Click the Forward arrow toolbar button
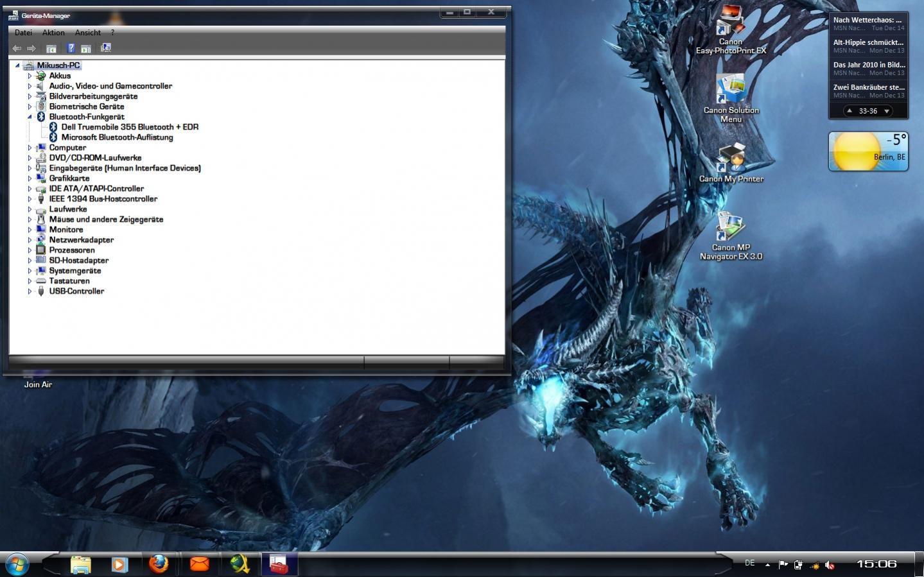Viewport: 924px width, 577px height. (x=31, y=48)
